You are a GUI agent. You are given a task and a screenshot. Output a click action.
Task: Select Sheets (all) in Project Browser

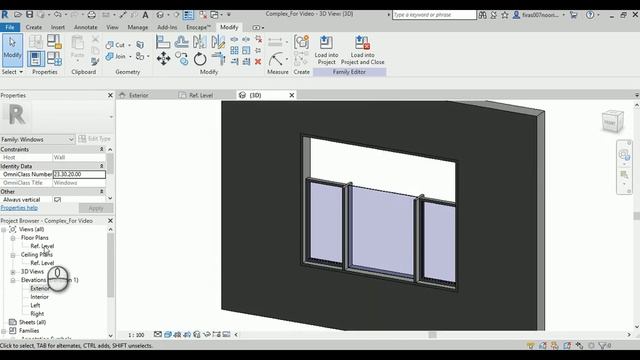(x=32, y=322)
